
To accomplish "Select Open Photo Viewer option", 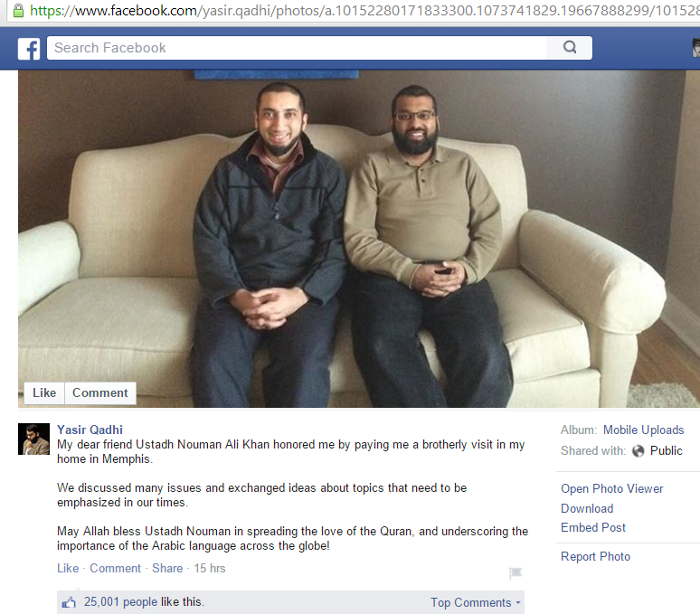I will point(612,488).
